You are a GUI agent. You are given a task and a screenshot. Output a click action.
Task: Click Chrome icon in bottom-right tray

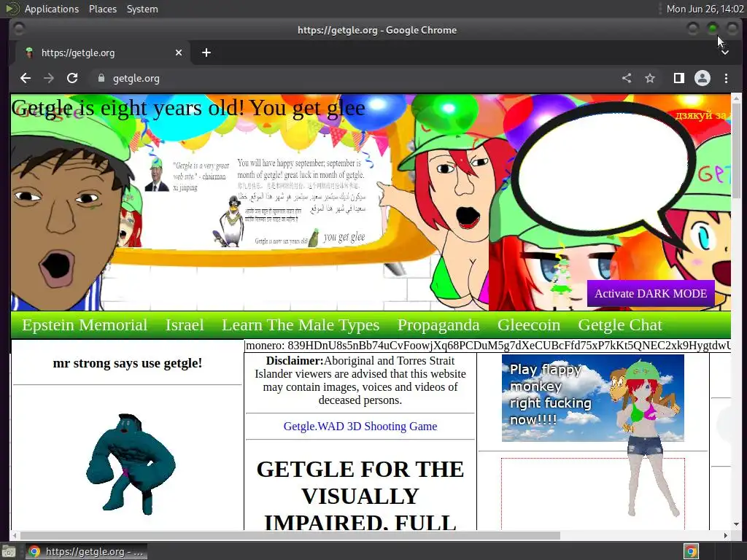pos(692,551)
